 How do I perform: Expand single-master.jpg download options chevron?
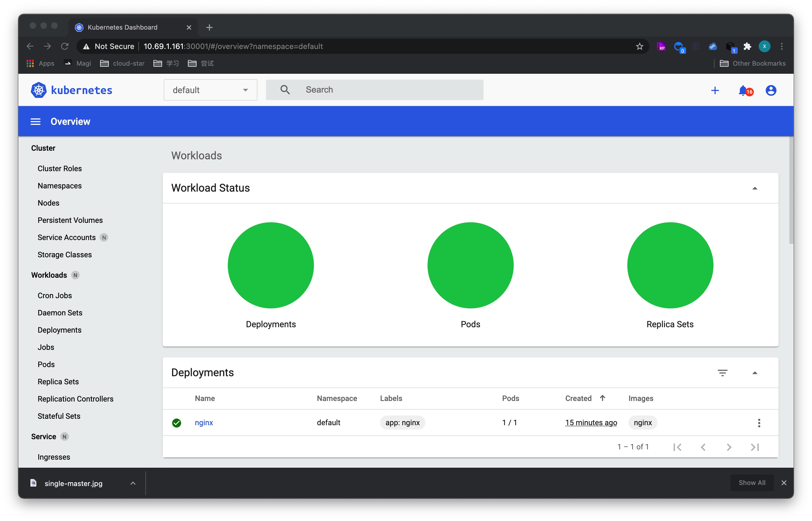[133, 483]
